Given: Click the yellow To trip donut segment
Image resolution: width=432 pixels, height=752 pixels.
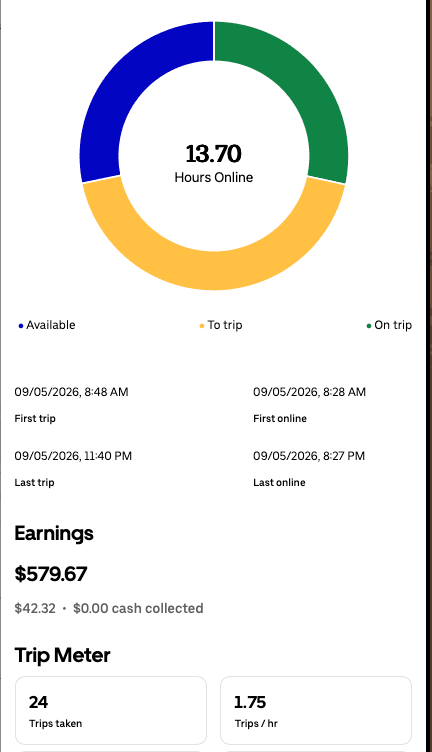Looking at the screenshot, I should coord(214,269).
